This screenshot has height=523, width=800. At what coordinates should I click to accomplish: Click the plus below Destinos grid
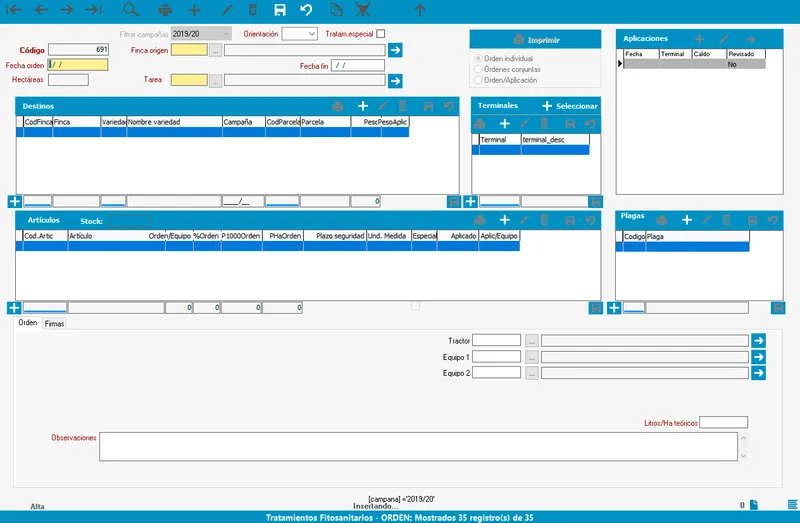(x=14, y=202)
